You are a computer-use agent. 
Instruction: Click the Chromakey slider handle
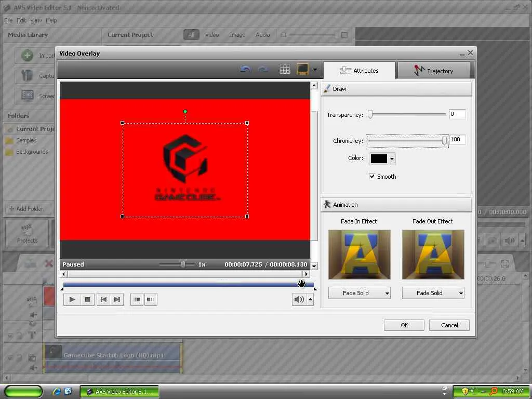(x=444, y=141)
